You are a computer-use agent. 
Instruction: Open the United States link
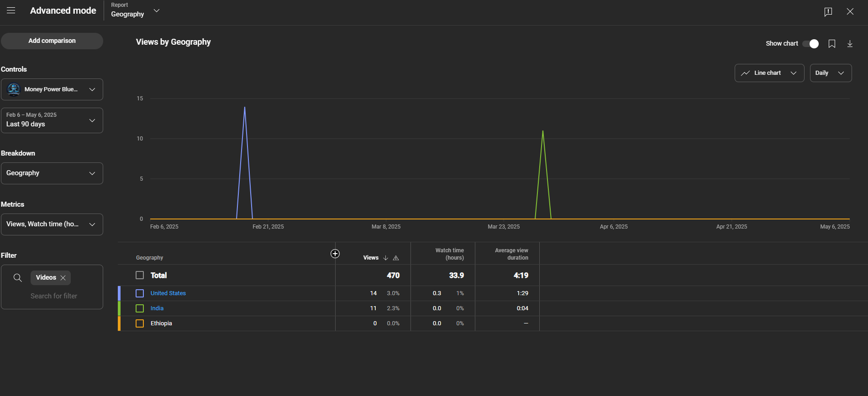click(x=168, y=293)
